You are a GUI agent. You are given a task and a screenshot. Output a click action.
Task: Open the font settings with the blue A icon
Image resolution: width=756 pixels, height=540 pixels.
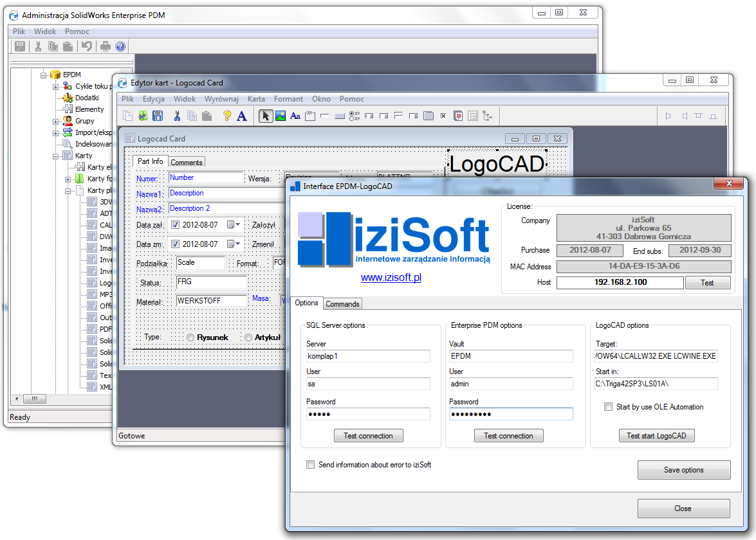tap(242, 116)
